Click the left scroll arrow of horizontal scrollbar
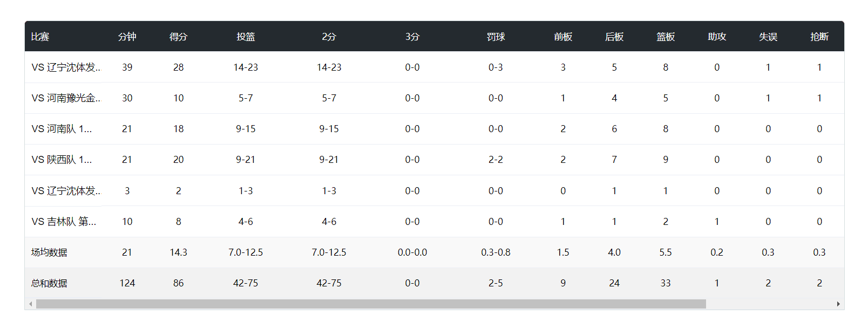Screen dimensions: 868x315 30,304
